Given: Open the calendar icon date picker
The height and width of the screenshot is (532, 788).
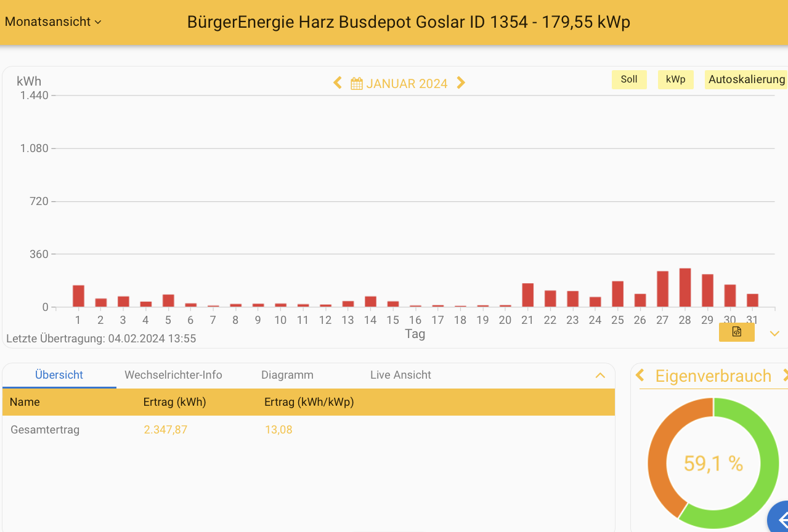Looking at the screenshot, I should (357, 84).
